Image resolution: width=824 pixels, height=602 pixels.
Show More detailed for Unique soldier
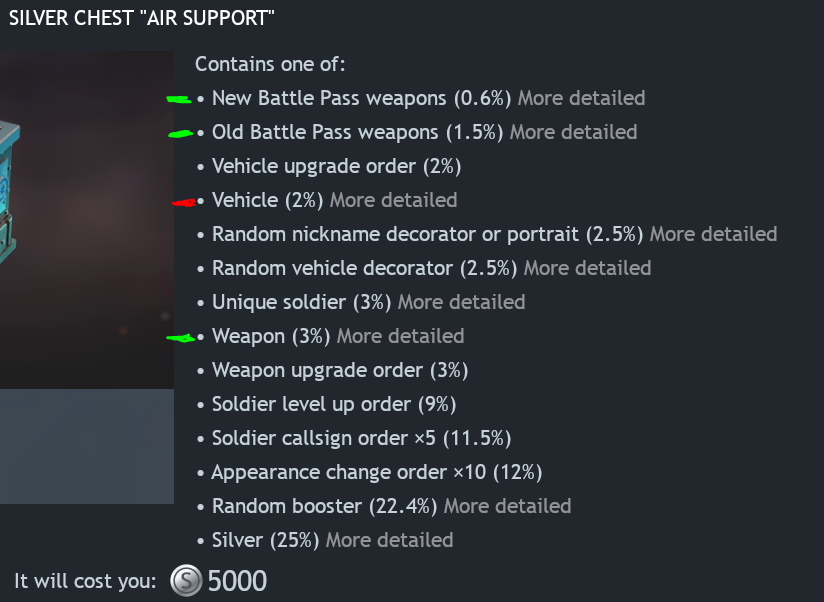(x=461, y=302)
